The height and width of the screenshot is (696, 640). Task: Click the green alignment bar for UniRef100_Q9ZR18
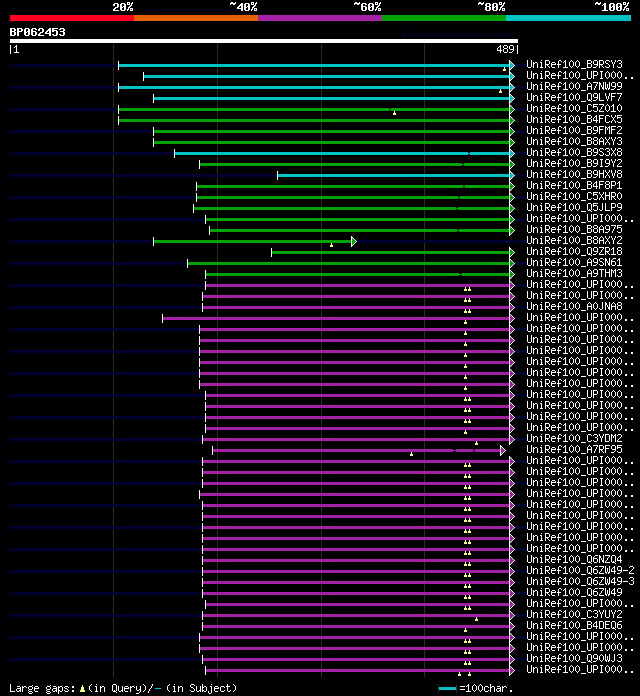pyautogui.click(x=391, y=253)
